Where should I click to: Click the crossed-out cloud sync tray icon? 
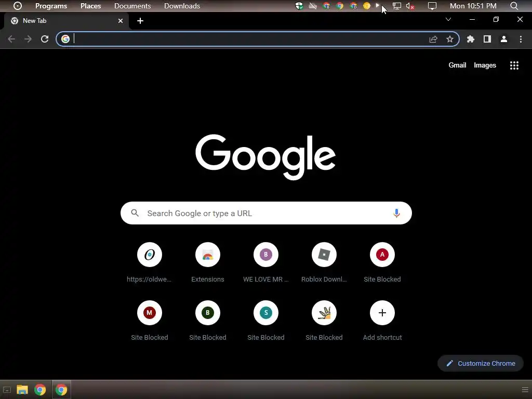tap(313, 6)
